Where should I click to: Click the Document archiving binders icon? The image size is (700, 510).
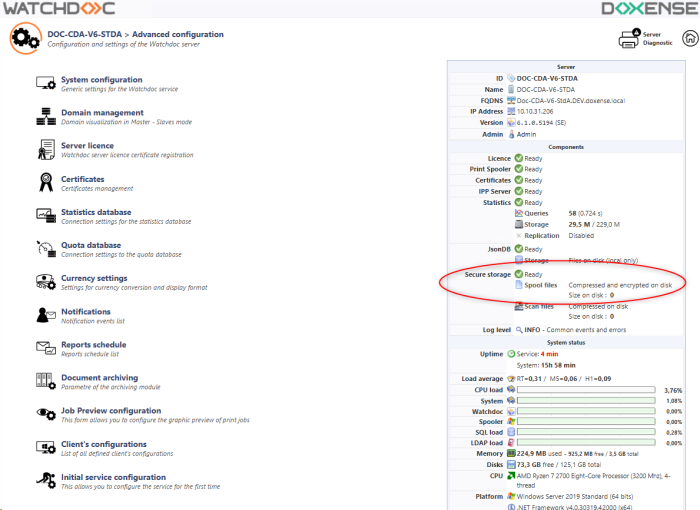(45, 381)
